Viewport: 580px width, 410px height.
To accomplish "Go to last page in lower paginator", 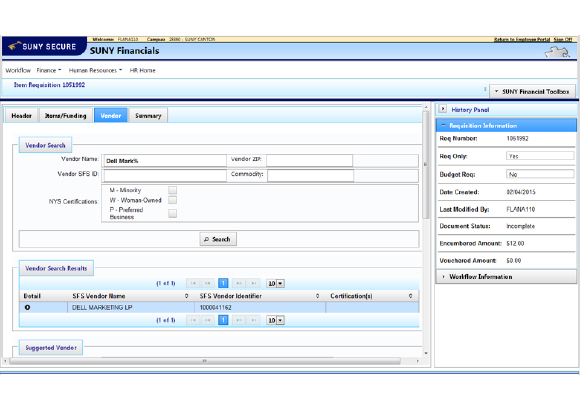I will (x=254, y=320).
